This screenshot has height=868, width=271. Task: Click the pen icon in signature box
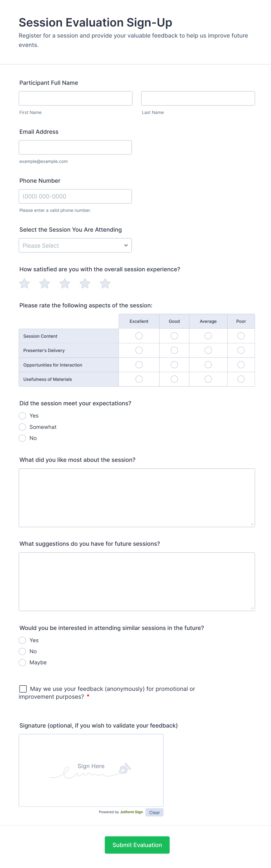click(x=124, y=768)
